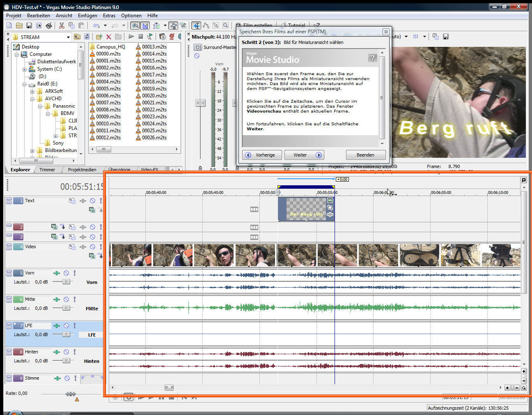The image size is (532, 415).
Task: Select the Zoom magnifier edit tool
Action: pyautogui.click(x=226, y=25)
